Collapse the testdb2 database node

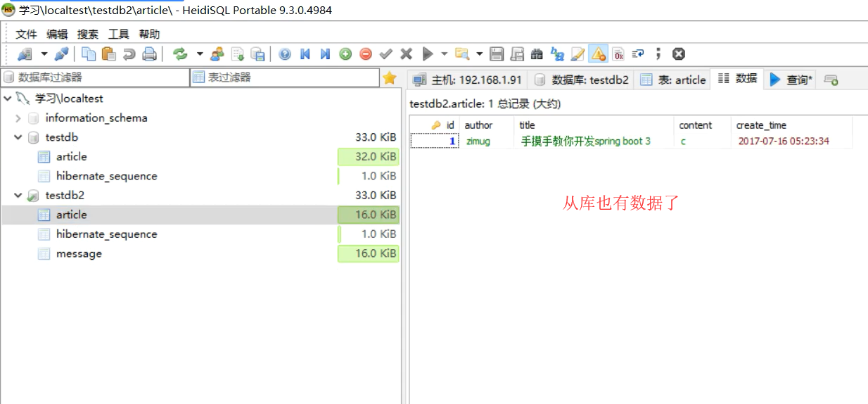point(18,196)
